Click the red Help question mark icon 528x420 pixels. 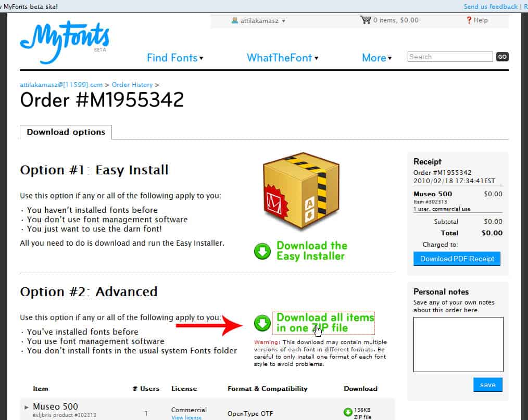tap(469, 20)
